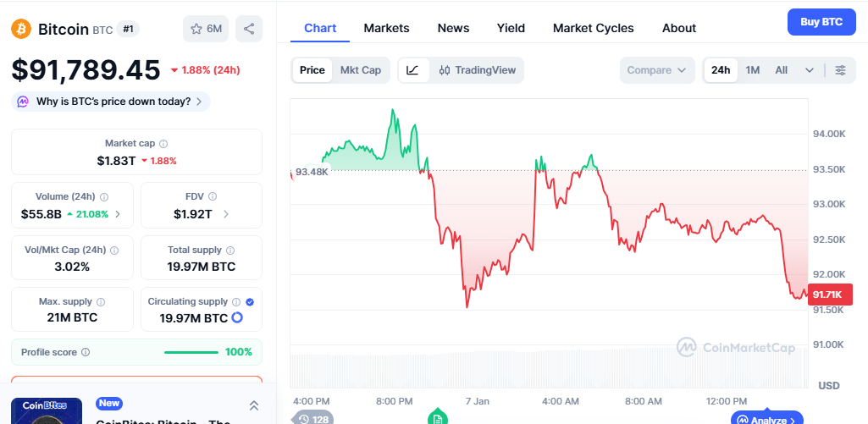Click the #1 rank badge
868x424 pixels.
[128, 30]
